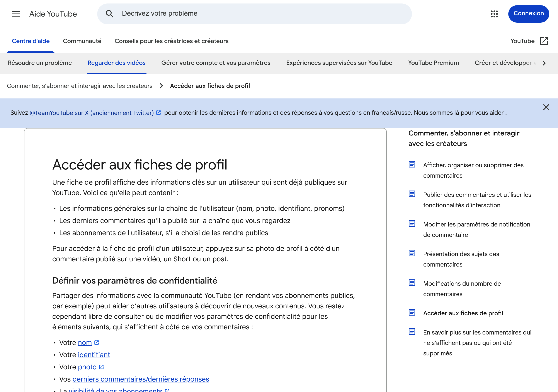The width and height of the screenshot is (558, 392).
Task: Click article icon beside En savoir plus
Action: tap(412, 331)
